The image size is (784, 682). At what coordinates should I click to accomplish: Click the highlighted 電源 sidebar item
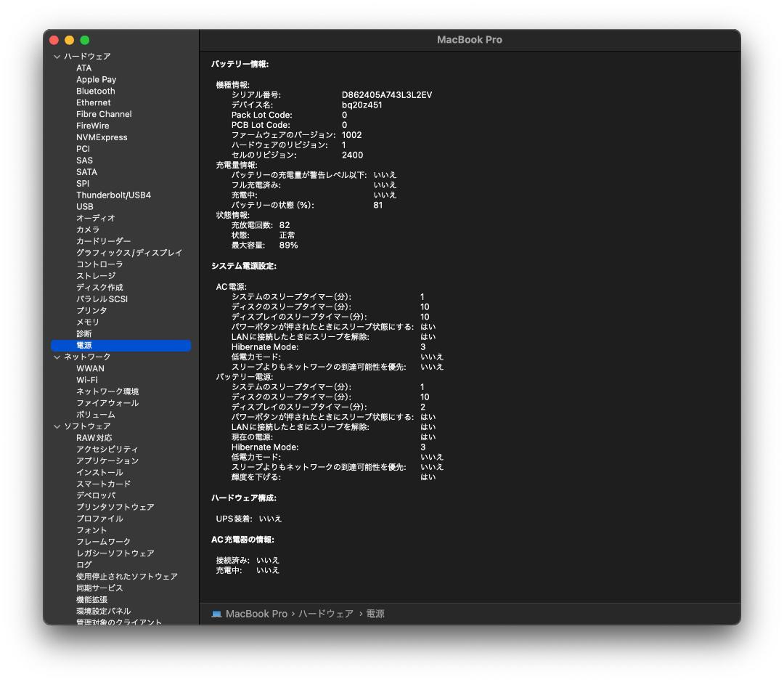coord(121,345)
